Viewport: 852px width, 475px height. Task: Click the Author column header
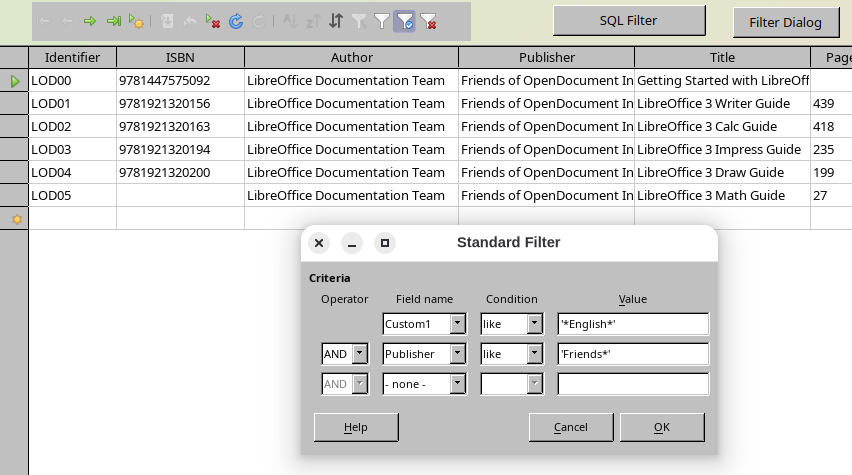351,58
